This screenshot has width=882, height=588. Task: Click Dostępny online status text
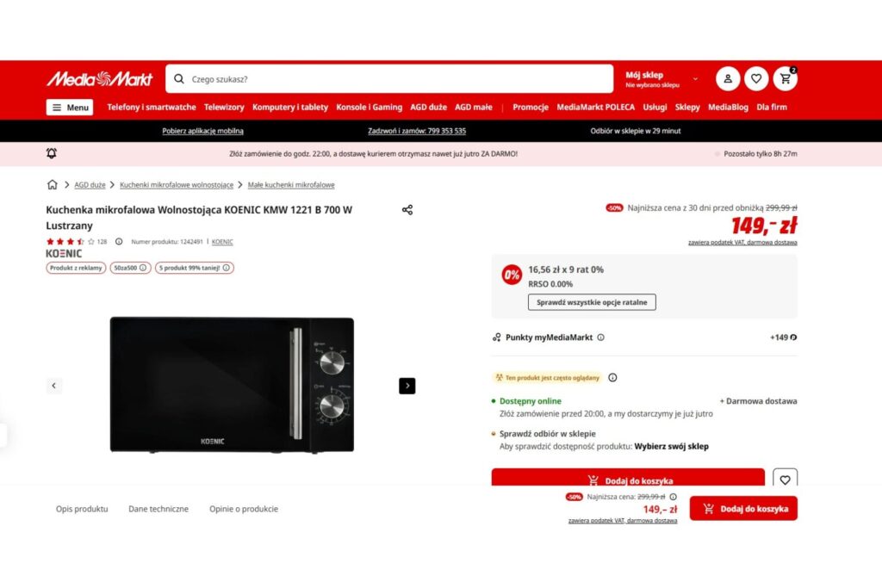point(531,401)
